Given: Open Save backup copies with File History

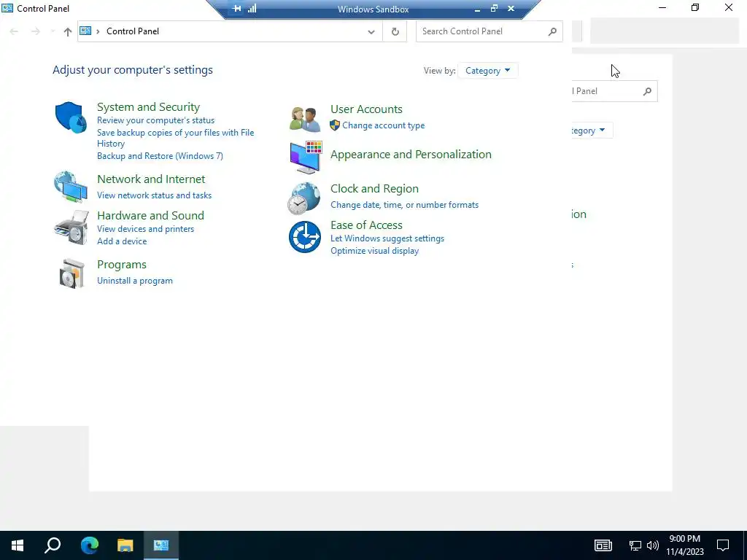Looking at the screenshot, I should click(x=175, y=138).
